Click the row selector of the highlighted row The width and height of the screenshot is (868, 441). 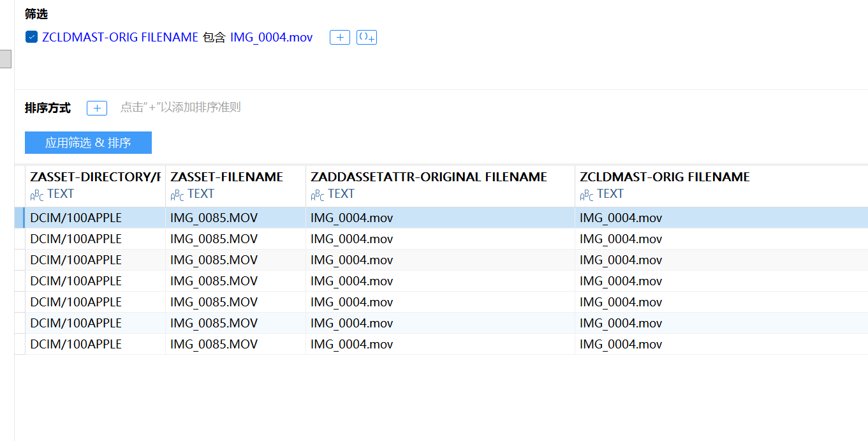pyautogui.click(x=20, y=218)
